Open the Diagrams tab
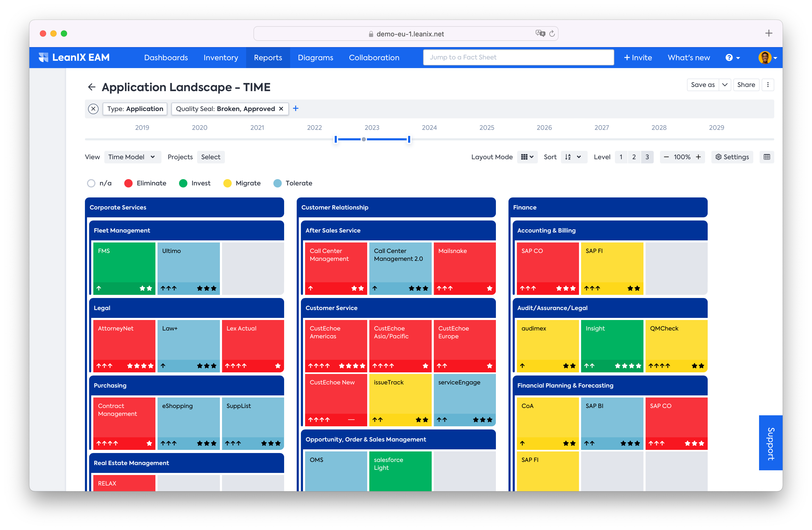Image resolution: width=812 pixels, height=530 pixels. point(315,58)
